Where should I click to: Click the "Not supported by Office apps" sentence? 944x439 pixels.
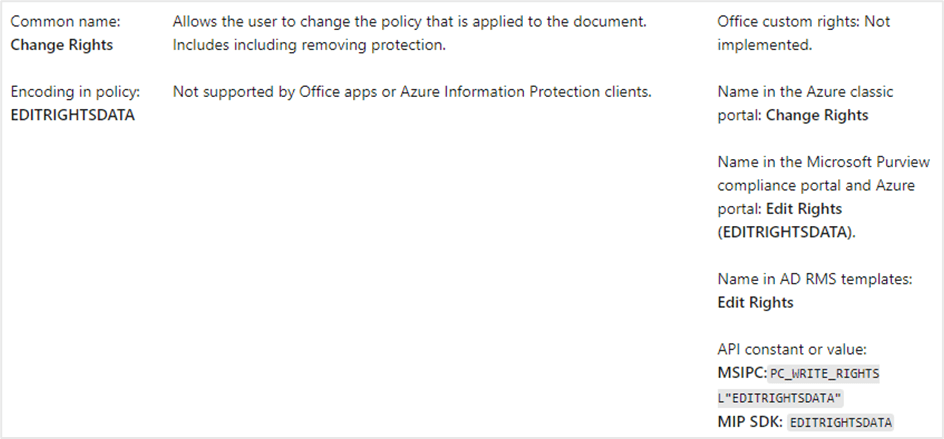[x=412, y=92]
